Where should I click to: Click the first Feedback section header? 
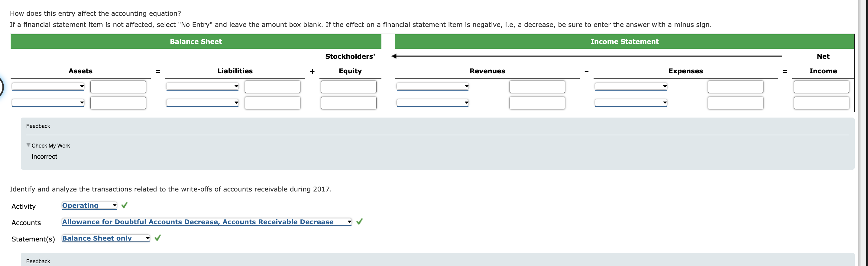tap(37, 125)
